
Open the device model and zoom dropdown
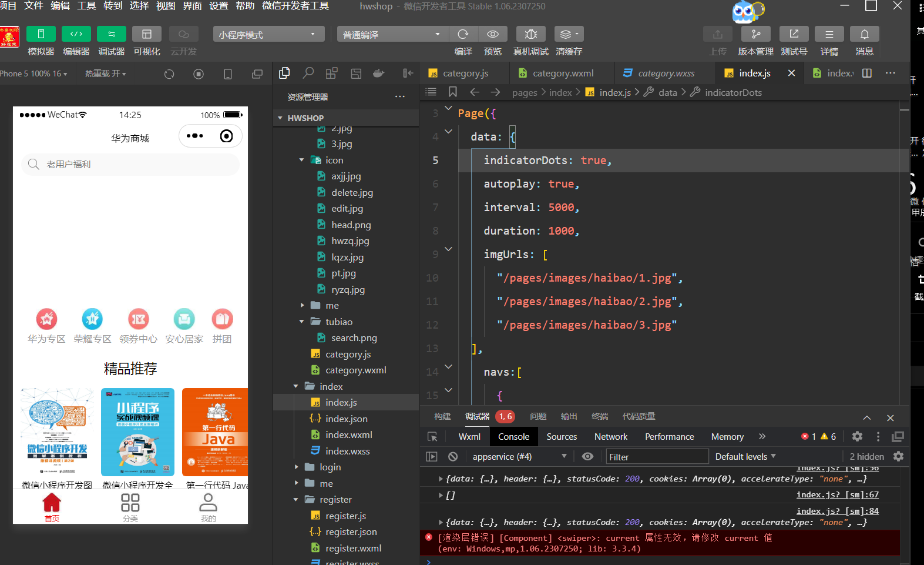(33, 73)
